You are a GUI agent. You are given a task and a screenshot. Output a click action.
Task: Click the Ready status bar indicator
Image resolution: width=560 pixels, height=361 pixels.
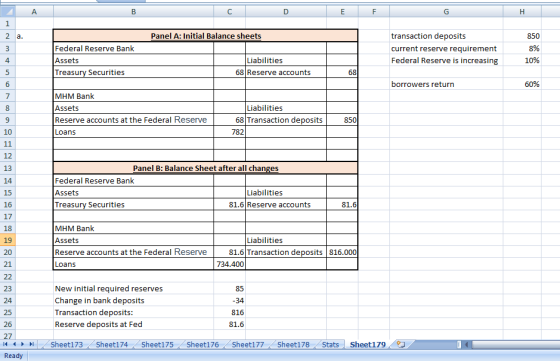14,356
